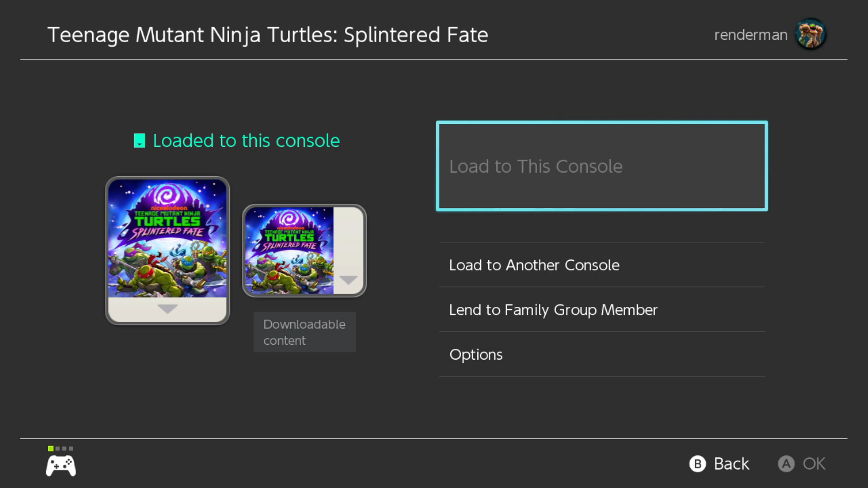This screenshot has width=868, height=488.
Task: Click the green player indicator light
Action: (51, 448)
